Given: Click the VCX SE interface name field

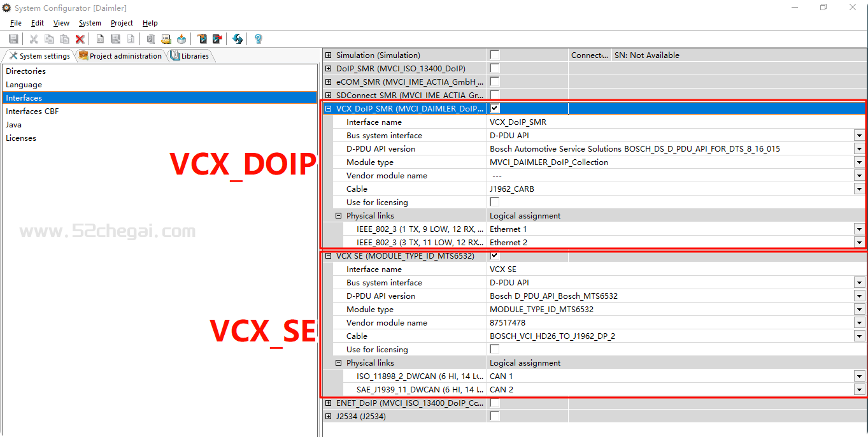Looking at the screenshot, I should 669,269.
